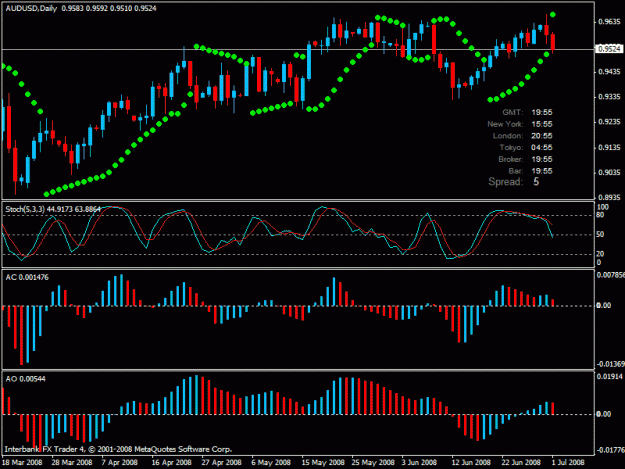The height and width of the screenshot is (469, 625).
Task: Click the 6 May 2008 date label
Action: (271, 462)
